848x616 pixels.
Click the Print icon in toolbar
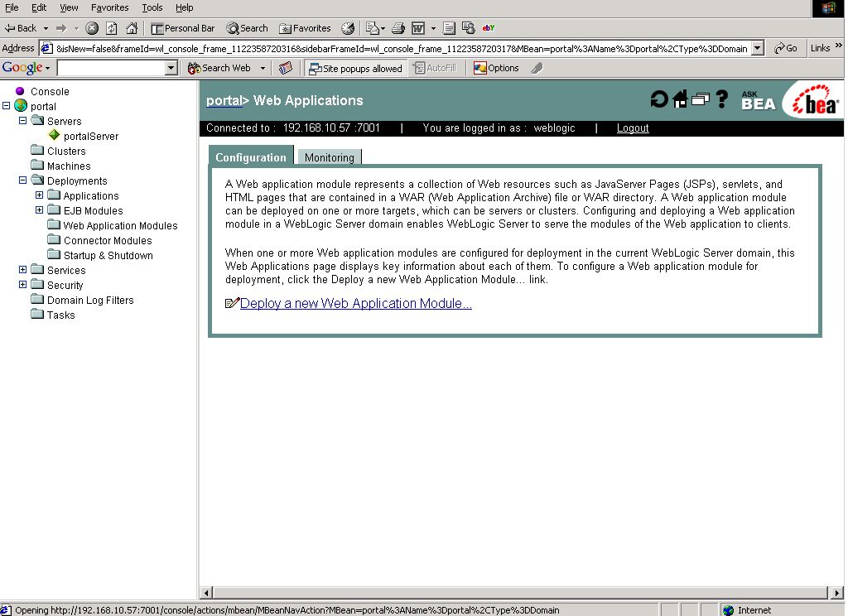coord(398,28)
